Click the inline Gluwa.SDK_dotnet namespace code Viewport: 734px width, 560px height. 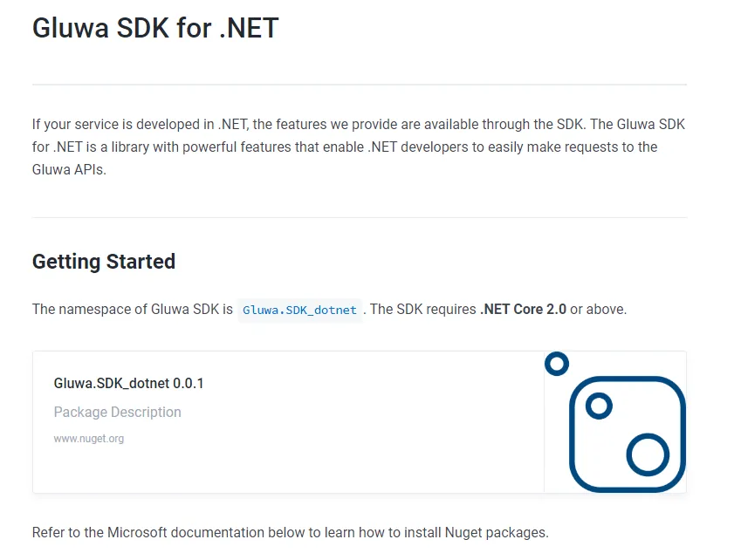299,310
